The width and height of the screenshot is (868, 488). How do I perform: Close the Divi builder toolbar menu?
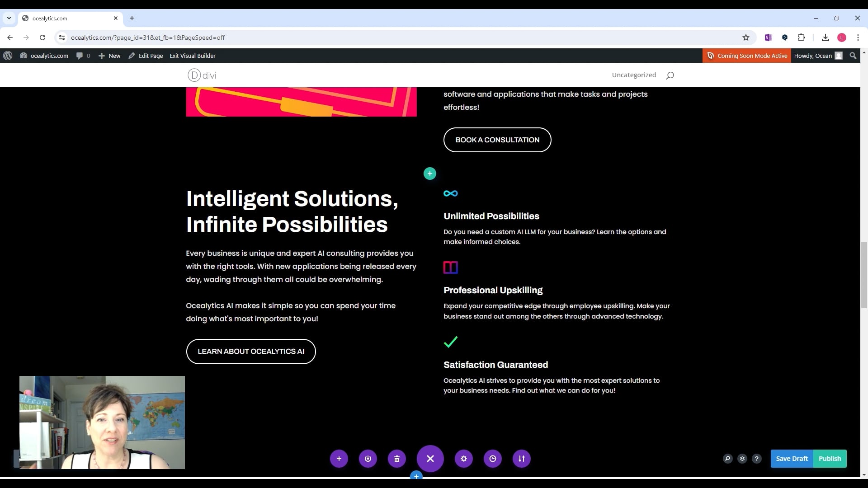click(430, 459)
